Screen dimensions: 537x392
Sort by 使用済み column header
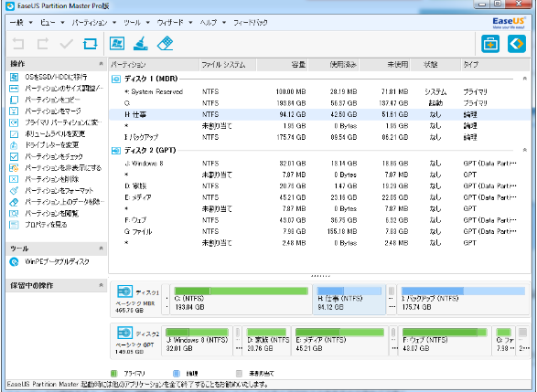coord(334,64)
